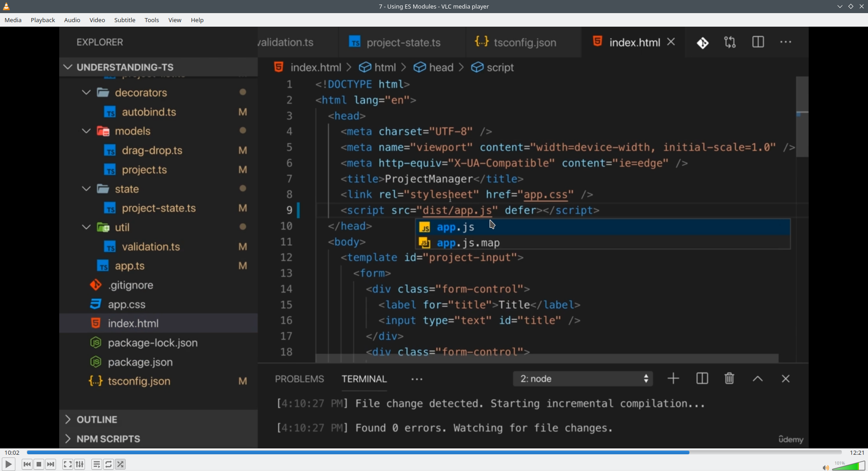Seek on the VLC playback progress bar
Image resolution: width=868 pixels, height=471 pixels.
point(434,452)
